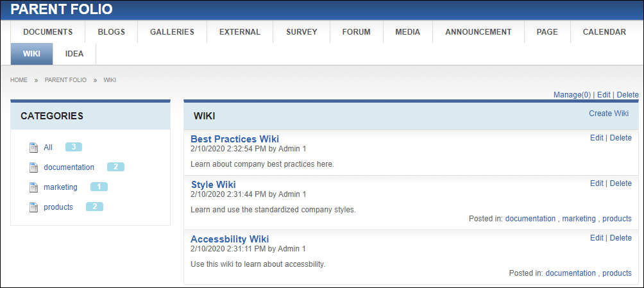Delete the Best Practices Wiki entry
Viewport: 644px width, 288px height.
coord(621,138)
